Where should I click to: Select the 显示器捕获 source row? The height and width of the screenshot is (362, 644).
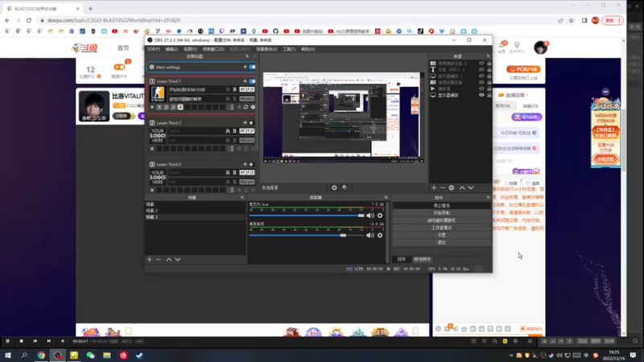pos(460,95)
